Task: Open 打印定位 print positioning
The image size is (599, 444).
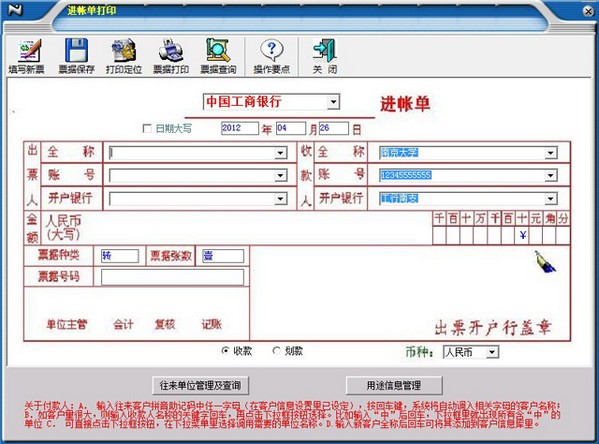Action: [x=123, y=50]
